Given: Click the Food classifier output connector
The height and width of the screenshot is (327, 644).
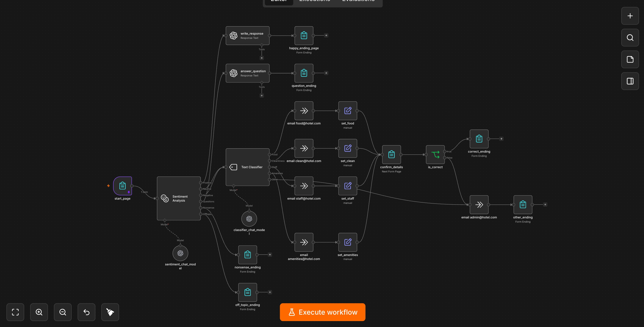Looking at the screenshot, I should [270, 154].
